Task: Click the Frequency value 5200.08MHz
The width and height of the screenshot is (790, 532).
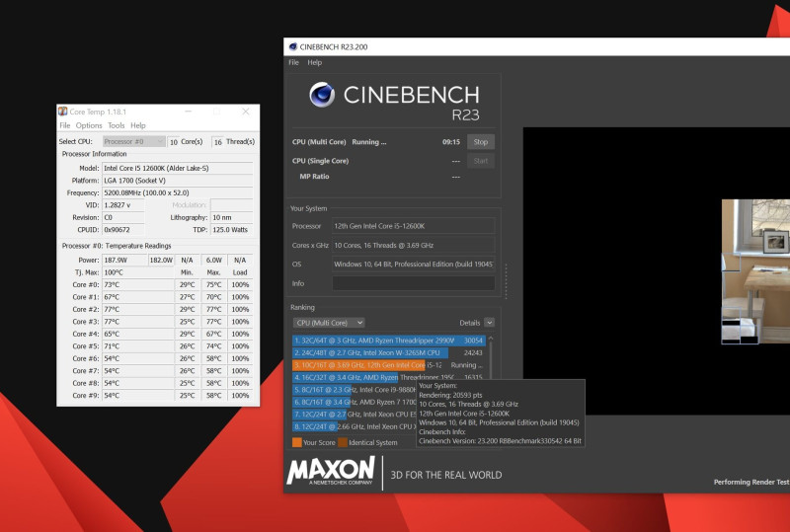Action: tap(178, 192)
